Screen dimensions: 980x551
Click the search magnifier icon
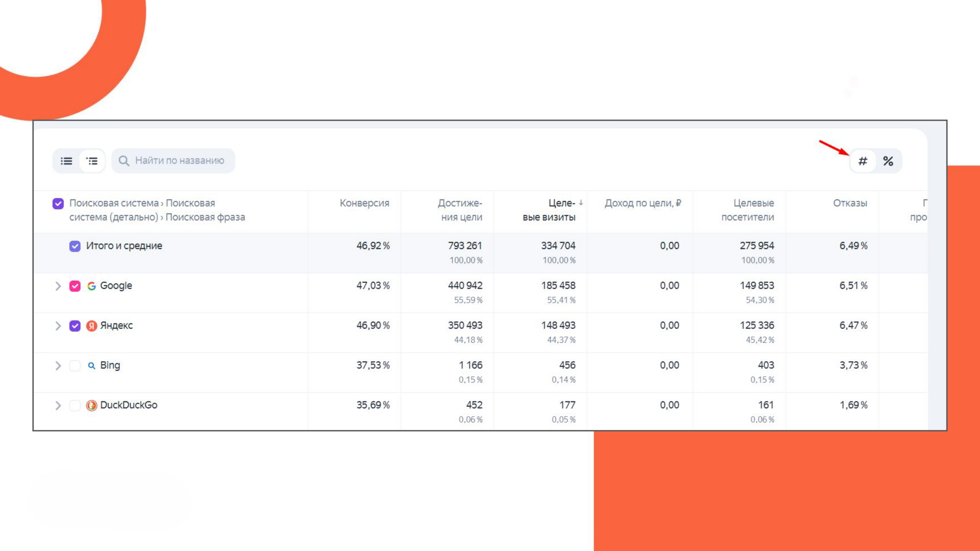point(123,161)
